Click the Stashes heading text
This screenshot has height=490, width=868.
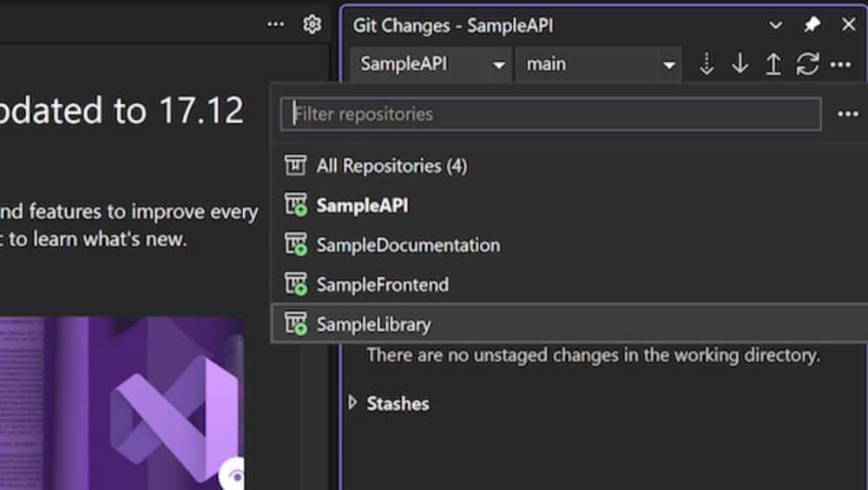398,403
